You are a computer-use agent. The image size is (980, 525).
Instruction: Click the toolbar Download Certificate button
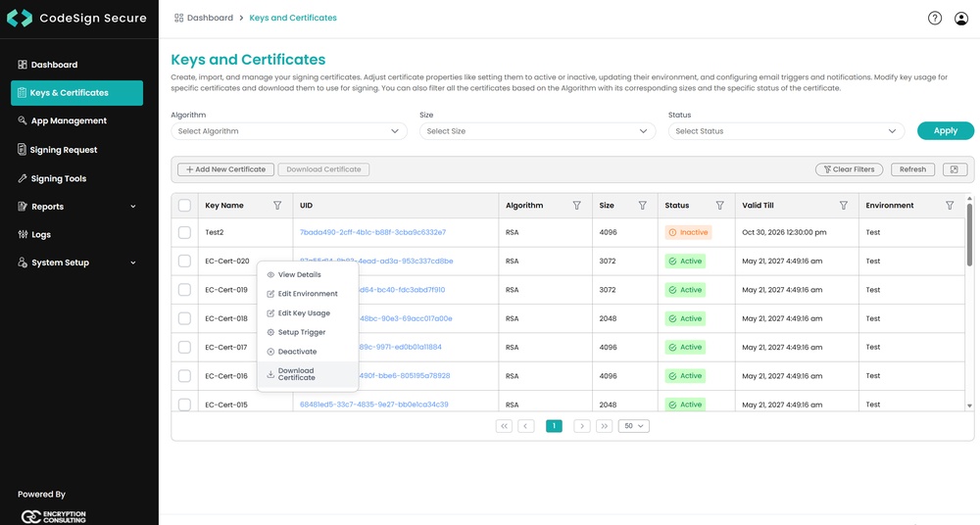323,169
